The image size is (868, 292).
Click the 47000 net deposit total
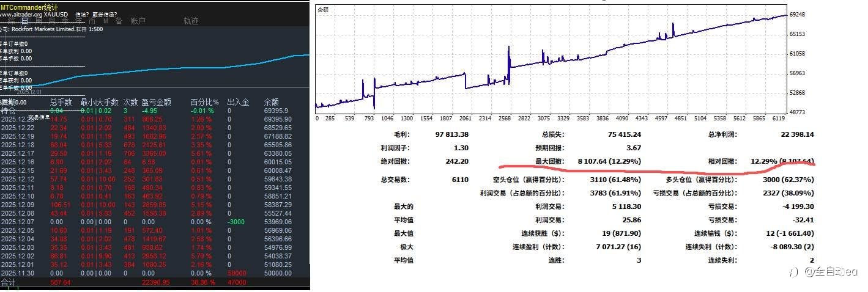237,283
